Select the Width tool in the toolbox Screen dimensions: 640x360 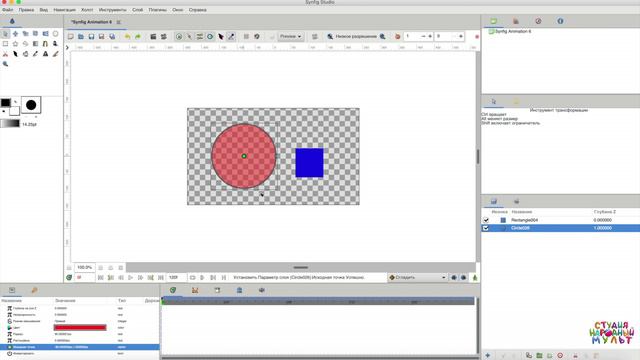point(16,54)
